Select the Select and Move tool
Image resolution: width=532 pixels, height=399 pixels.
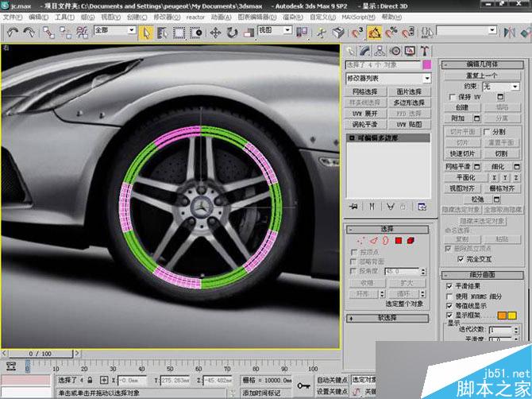point(215,33)
